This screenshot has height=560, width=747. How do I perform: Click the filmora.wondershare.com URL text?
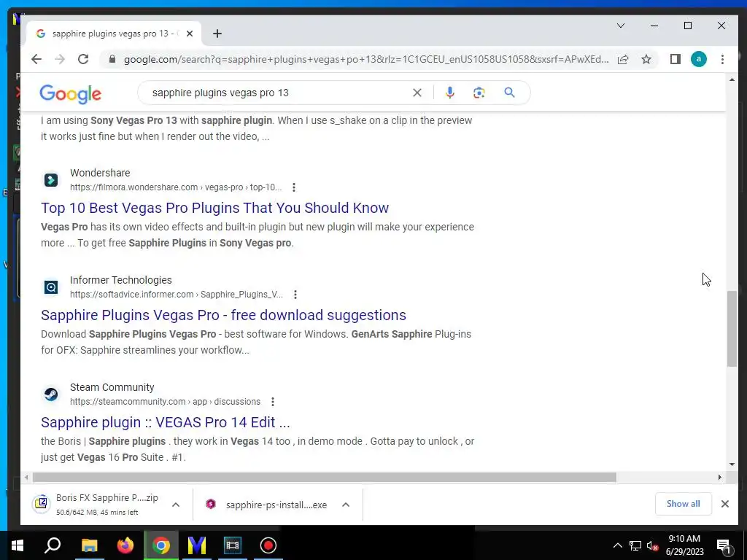coord(175,187)
